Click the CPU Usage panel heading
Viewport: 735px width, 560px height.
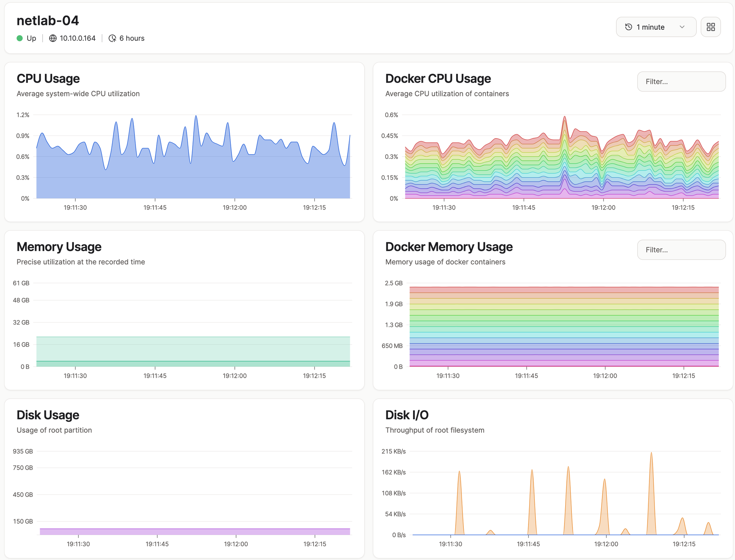[48, 79]
